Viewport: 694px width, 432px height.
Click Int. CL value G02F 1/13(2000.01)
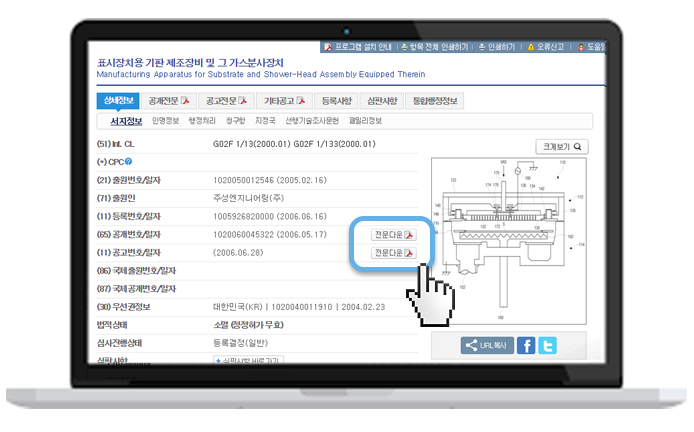pos(252,144)
